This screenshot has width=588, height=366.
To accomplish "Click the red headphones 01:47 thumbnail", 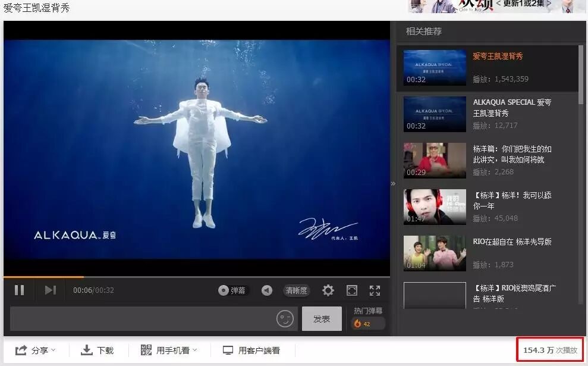I will (x=435, y=207).
